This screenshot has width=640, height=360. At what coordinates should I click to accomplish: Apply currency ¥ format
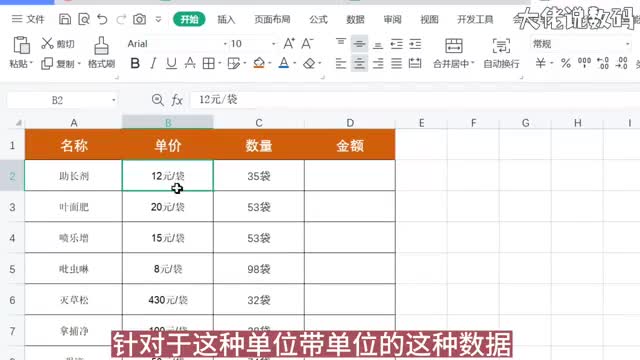tap(540, 63)
